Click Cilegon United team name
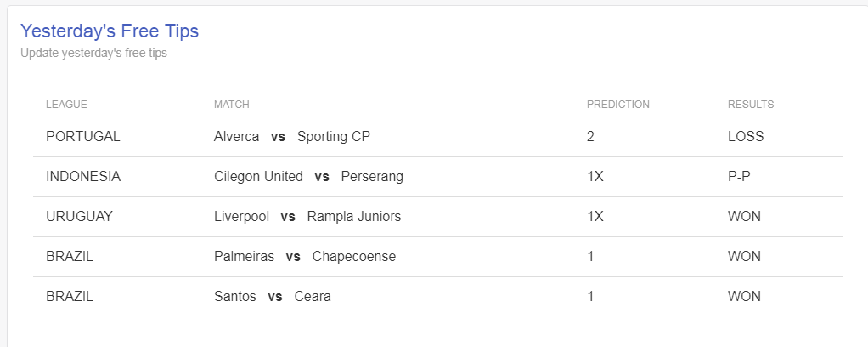This screenshot has width=868, height=347. click(258, 176)
